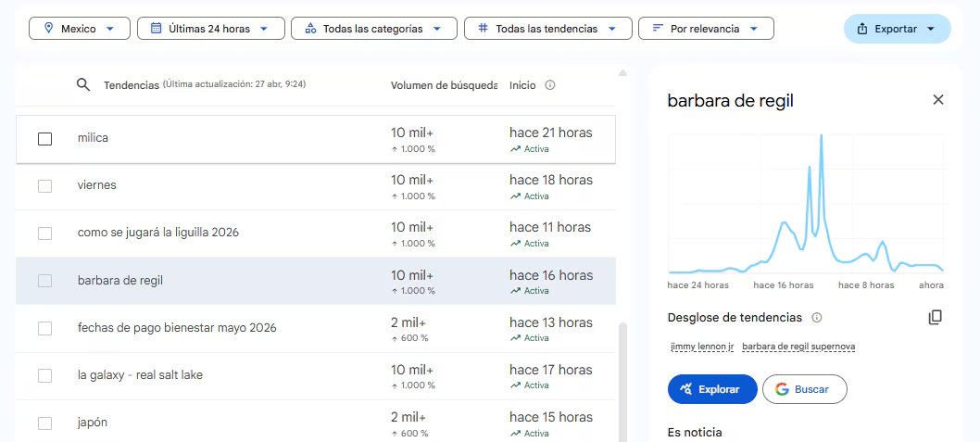Image resolution: width=980 pixels, height=442 pixels.
Task: Click the info icon beside Desglose de tendencias
Action: pyautogui.click(x=816, y=318)
